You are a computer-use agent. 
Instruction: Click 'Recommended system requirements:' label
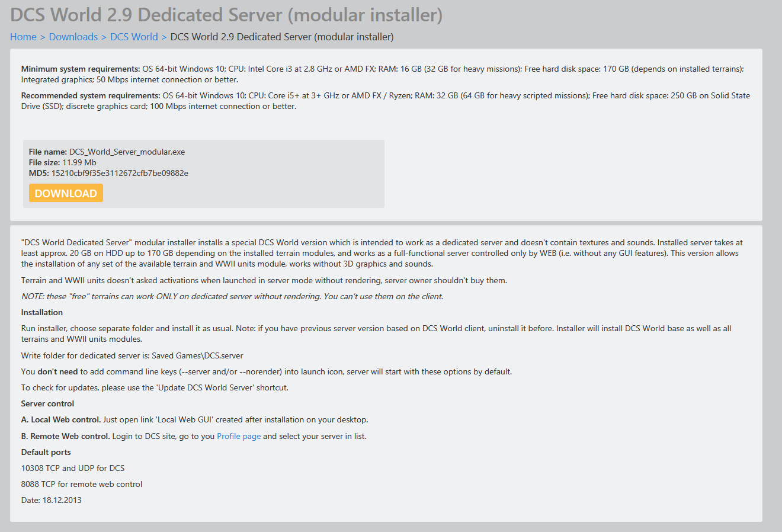tap(91, 95)
